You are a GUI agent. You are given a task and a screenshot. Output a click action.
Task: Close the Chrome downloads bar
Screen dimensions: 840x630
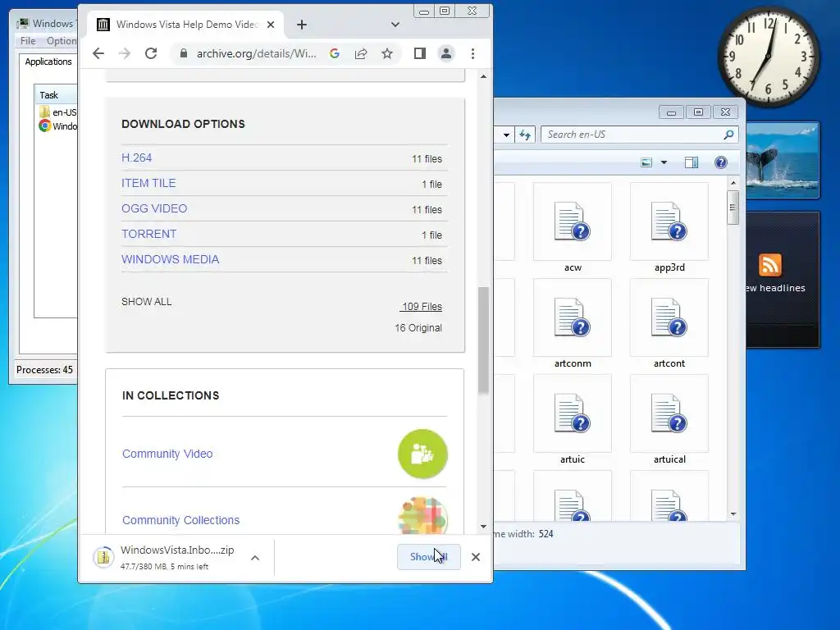476,557
